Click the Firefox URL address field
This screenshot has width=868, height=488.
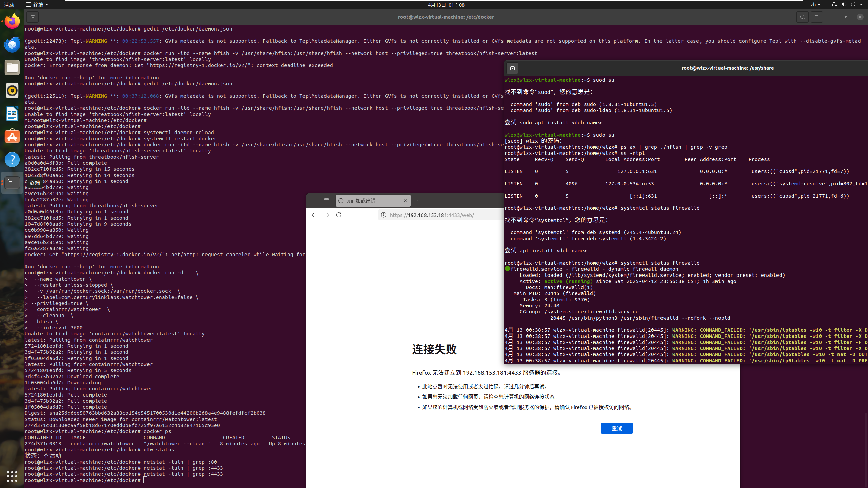tap(441, 215)
